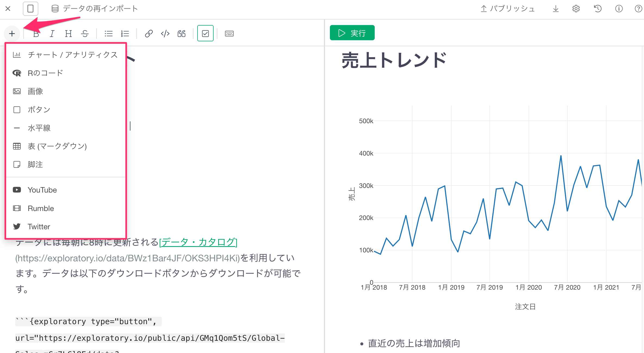Select 表 (マークダウン) menu item
The width and height of the screenshot is (644, 353).
(x=65, y=146)
